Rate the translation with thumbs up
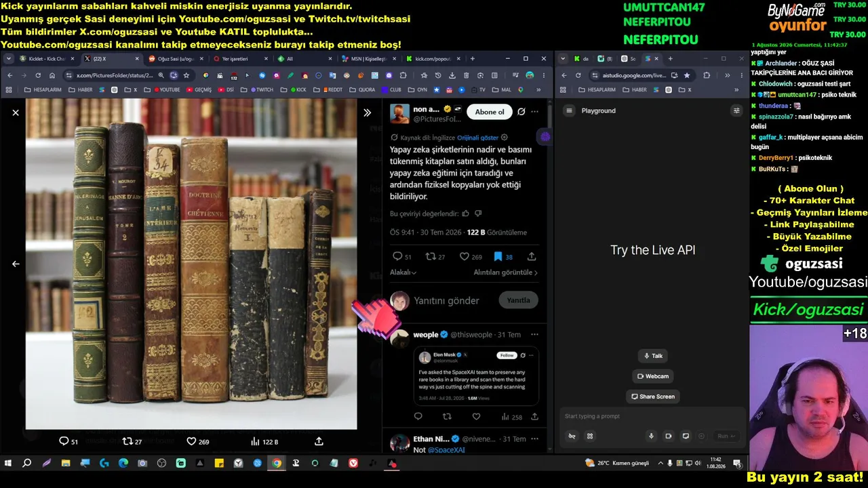The height and width of the screenshot is (488, 868). pyautogui.click(x=466, y=213)
